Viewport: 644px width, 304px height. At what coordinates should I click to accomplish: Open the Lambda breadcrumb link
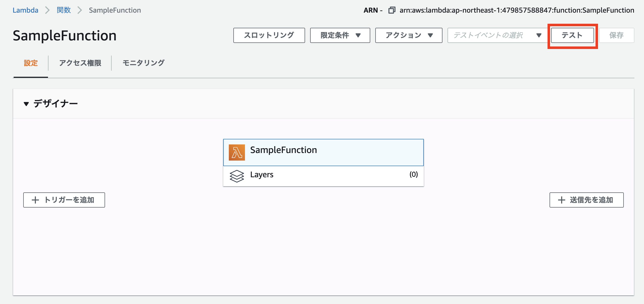click(25, 10)
